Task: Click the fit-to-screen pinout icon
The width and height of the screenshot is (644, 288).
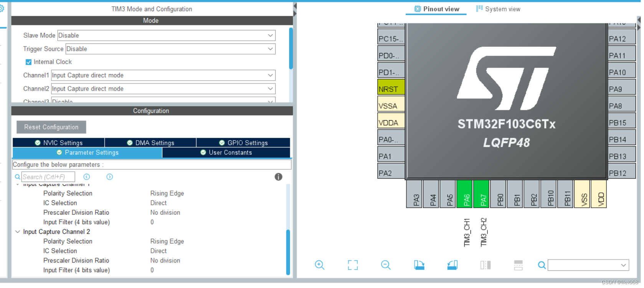Action: pyautogui.click(x=353, y=265)
